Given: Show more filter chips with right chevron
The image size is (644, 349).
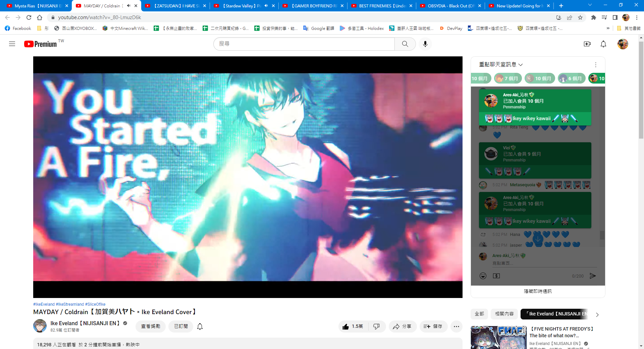Looking at the screenshot, I should click(597, 315).
